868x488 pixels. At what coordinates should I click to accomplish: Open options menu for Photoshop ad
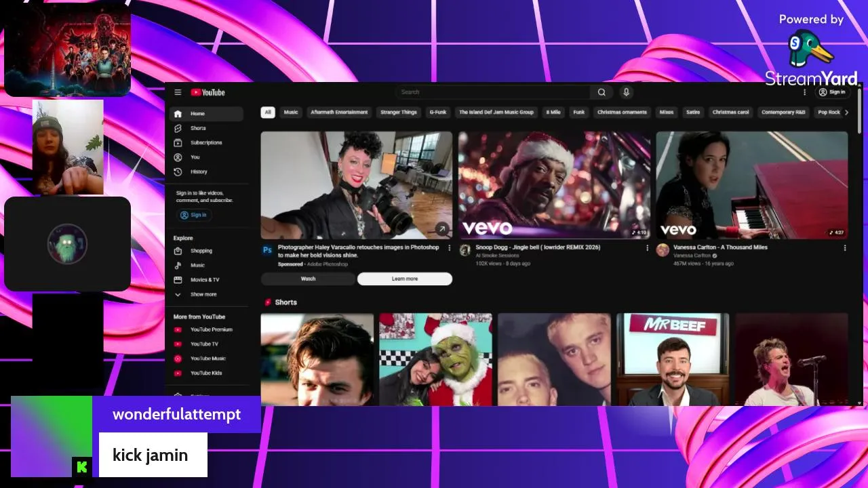click(x=449, y=248)
